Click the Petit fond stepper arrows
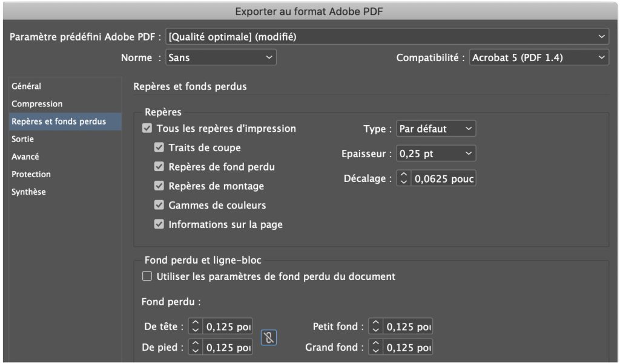The height and width of the screenshot is (364, 620). click(x=375, y=327)
